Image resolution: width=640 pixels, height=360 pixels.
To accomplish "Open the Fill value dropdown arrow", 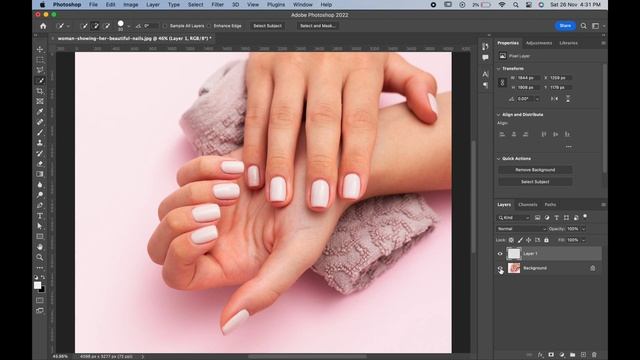I will point(583,240).
